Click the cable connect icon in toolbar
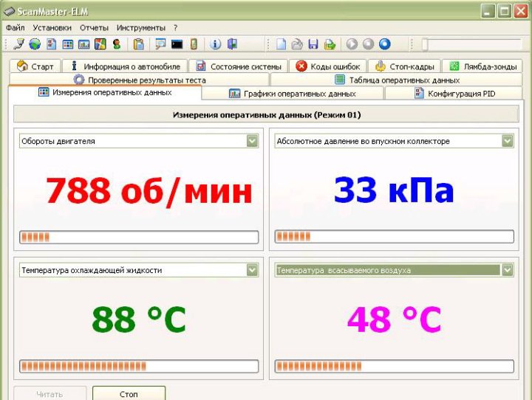532x400 pixels. click(x=18, y=44)
